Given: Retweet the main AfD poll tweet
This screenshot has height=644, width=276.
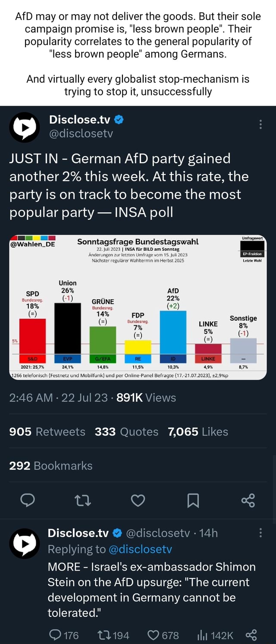Looking at the screenshot, I should (x=82, y=500).
